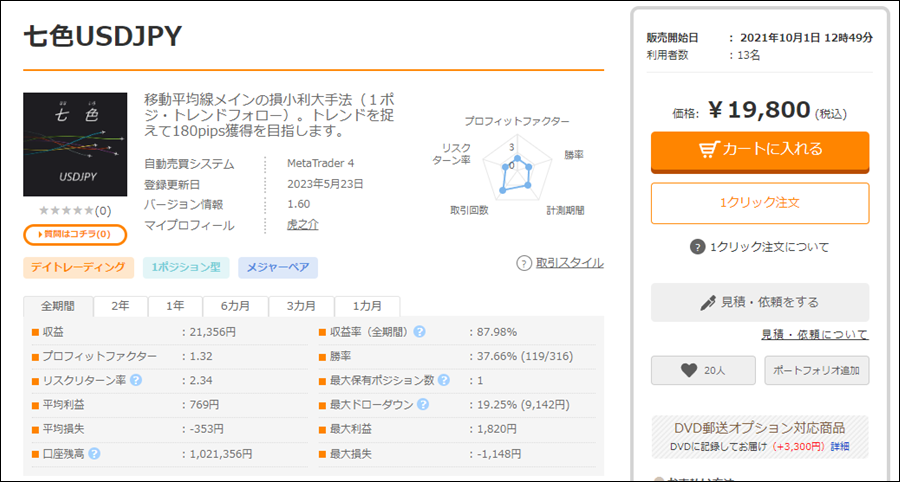Click the 見積・依頼をする button
Image resolution: width=900 pixels, height=482 pixels.
760,302
